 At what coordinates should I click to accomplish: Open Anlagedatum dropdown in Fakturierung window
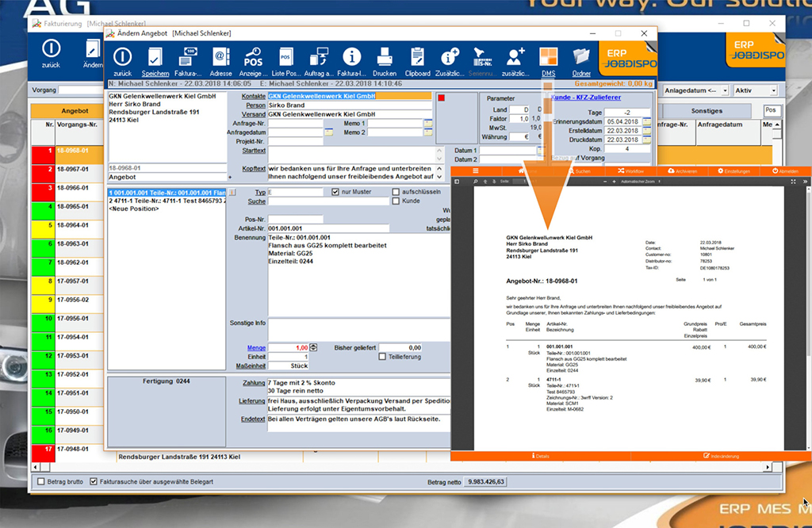coord(725,90)
